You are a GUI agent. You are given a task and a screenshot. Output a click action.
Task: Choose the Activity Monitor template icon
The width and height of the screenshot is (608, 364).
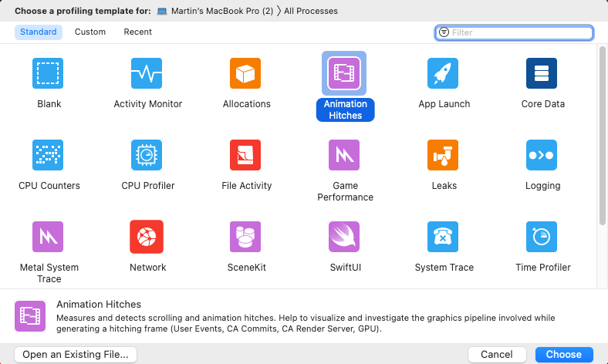[147, 74]
